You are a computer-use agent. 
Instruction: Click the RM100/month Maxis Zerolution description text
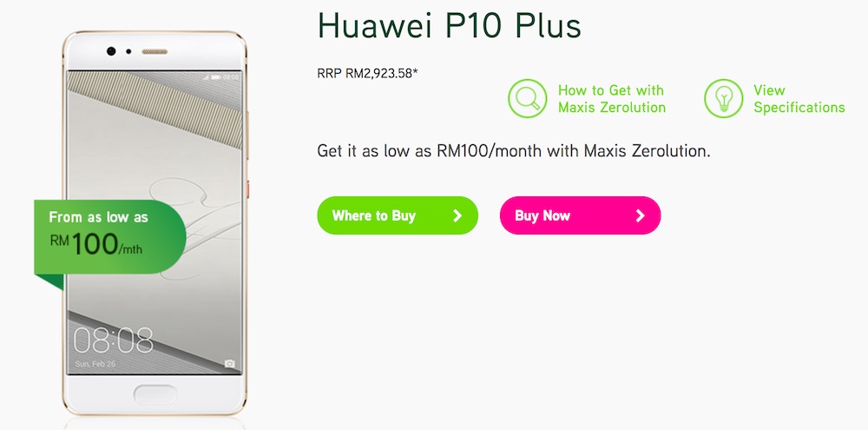click(513, 151)
